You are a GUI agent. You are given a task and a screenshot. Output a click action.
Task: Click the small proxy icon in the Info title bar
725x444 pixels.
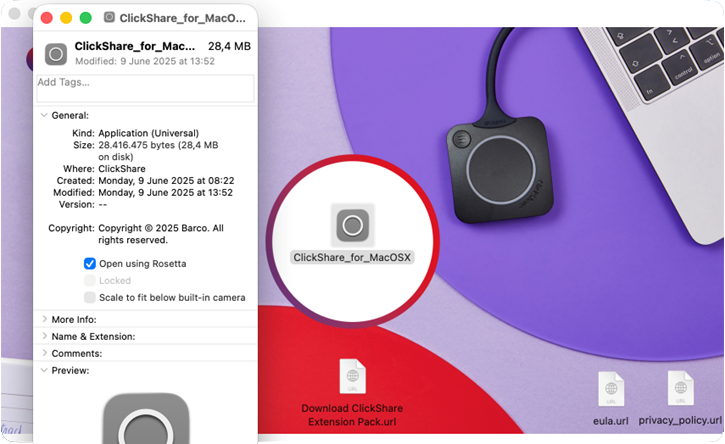coord(109,18)
